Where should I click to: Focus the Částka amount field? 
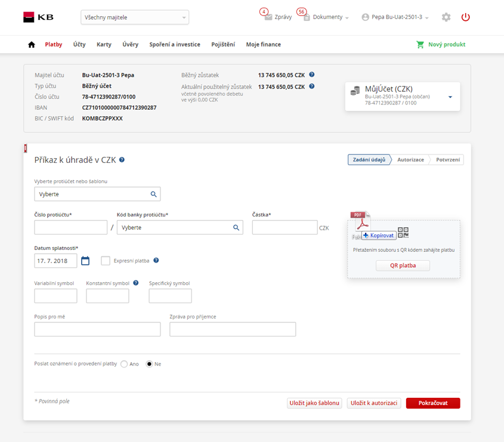pos(285,228)
